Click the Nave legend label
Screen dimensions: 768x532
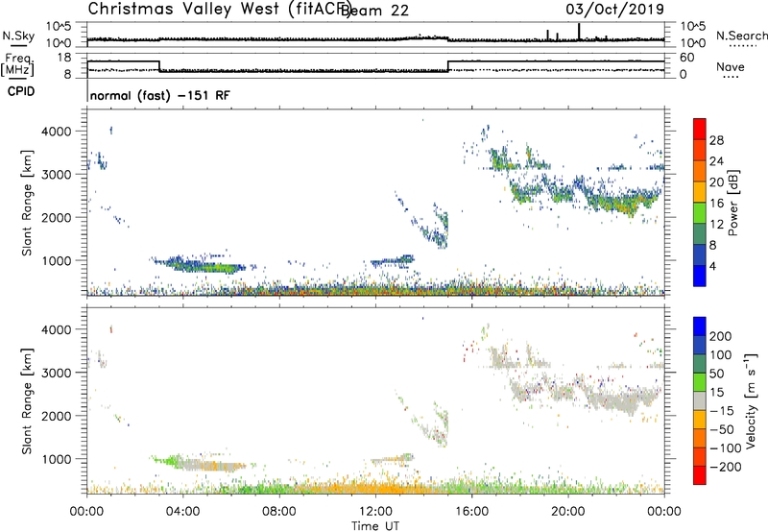tap(730, 66)
